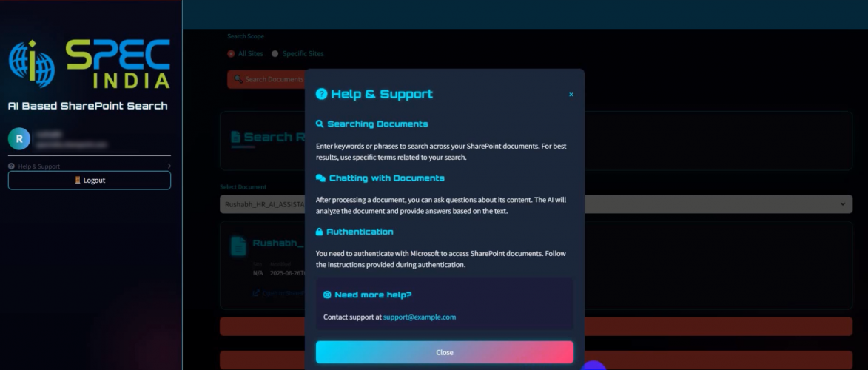Click the Help & Support dialog heading
868x370 pixels.
pyautogui.click(x=382, y=94)
